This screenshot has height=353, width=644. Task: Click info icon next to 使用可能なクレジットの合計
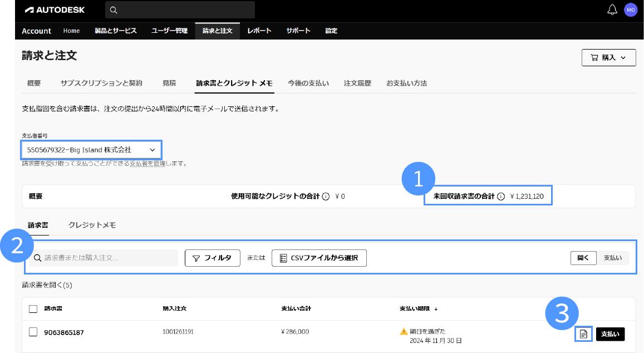326,197
